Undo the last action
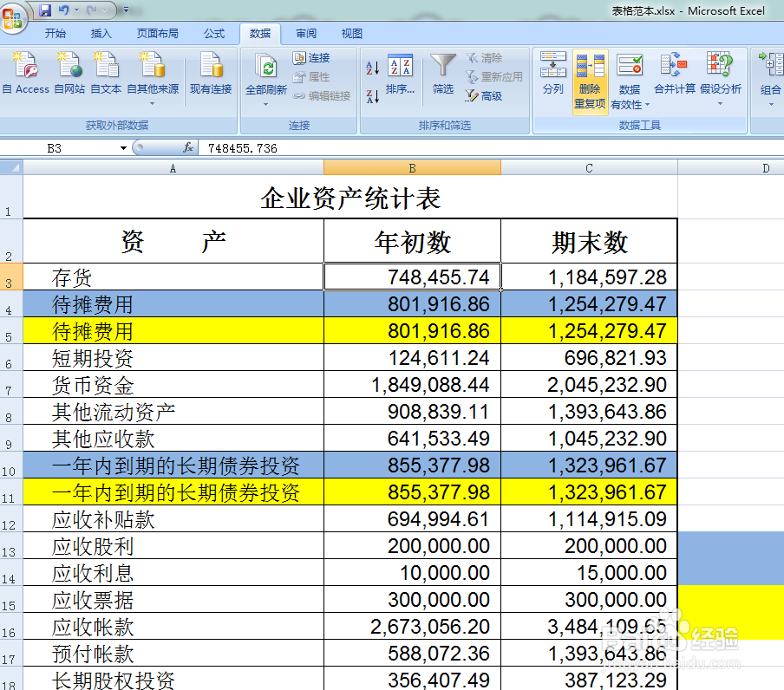 (63, 10)
